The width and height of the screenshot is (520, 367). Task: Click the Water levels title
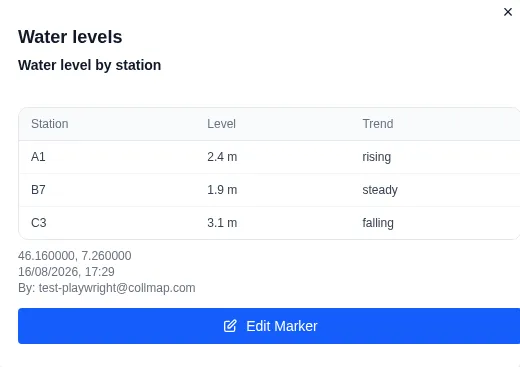click(x=70, y=37)
